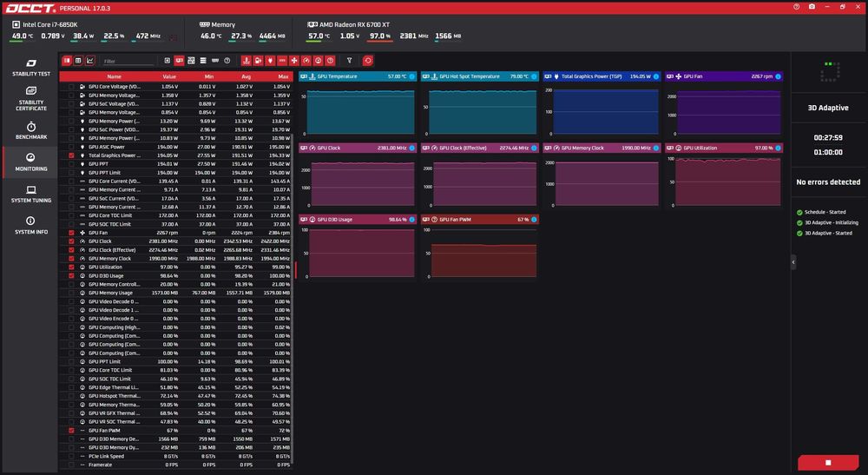Image resolution: width=868 pixels, height=475 pixels.
Task: Reset min/max values with refresh icon
Action: [367, 60]
